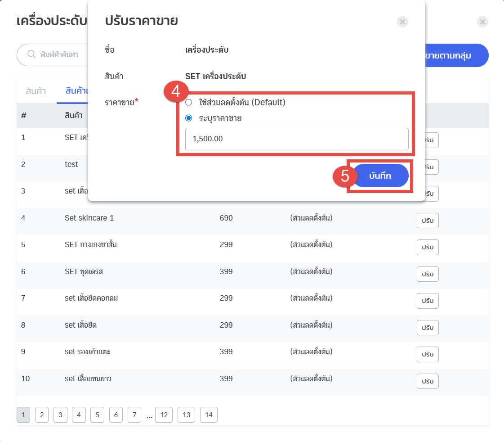The image size is (504, 442).
Task: Click the blue ขายตามกลุ่ม button
Action: 454,55
